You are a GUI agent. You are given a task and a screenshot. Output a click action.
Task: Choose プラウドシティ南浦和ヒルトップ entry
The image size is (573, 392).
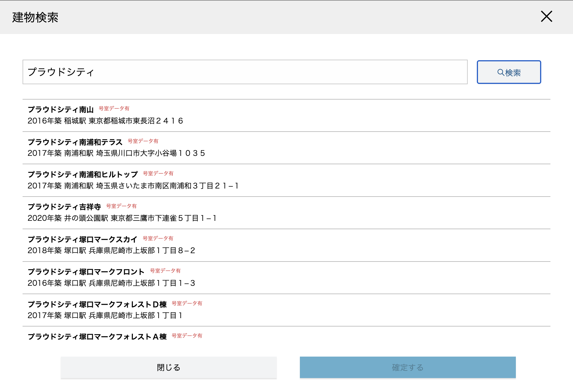click(83, 175)
